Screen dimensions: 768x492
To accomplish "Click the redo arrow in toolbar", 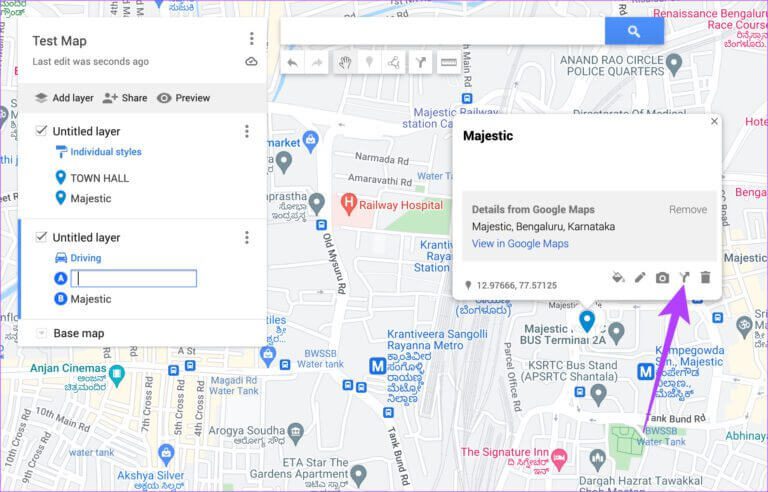I will [317, 63].
